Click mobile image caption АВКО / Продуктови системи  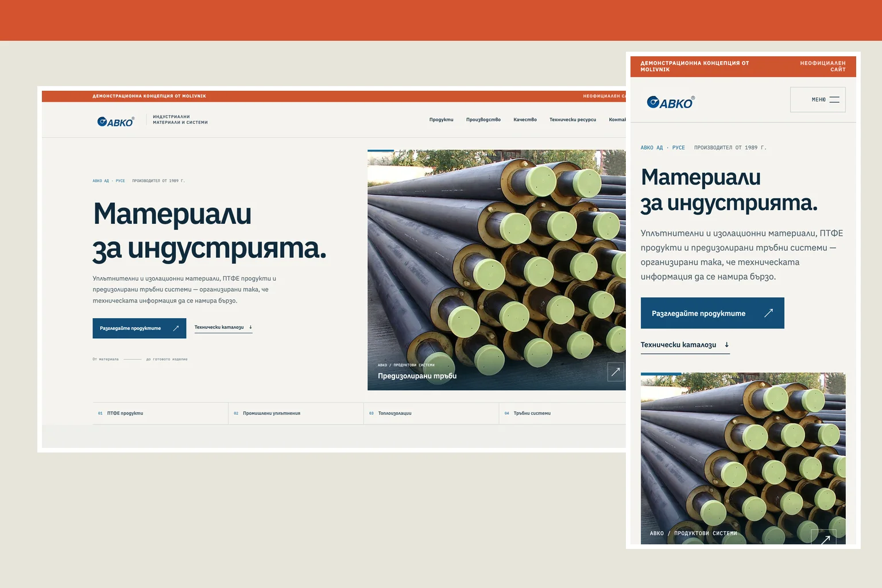point(693,533)
